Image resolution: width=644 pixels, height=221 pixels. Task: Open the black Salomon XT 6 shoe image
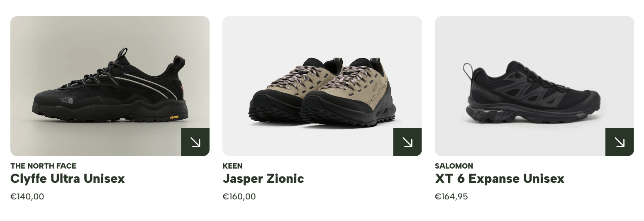pos(534,86)
